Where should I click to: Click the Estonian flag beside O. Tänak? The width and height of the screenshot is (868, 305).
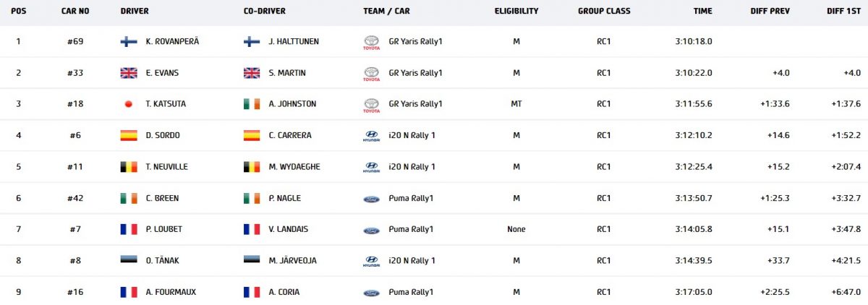coord(129,261)
